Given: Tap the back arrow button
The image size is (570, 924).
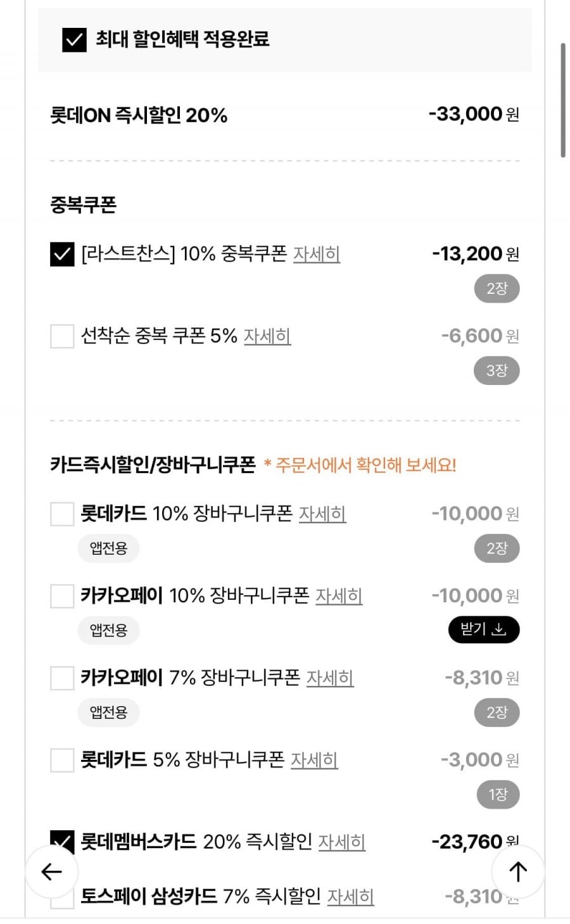Looking at the screenshot, I should point(51,871).
